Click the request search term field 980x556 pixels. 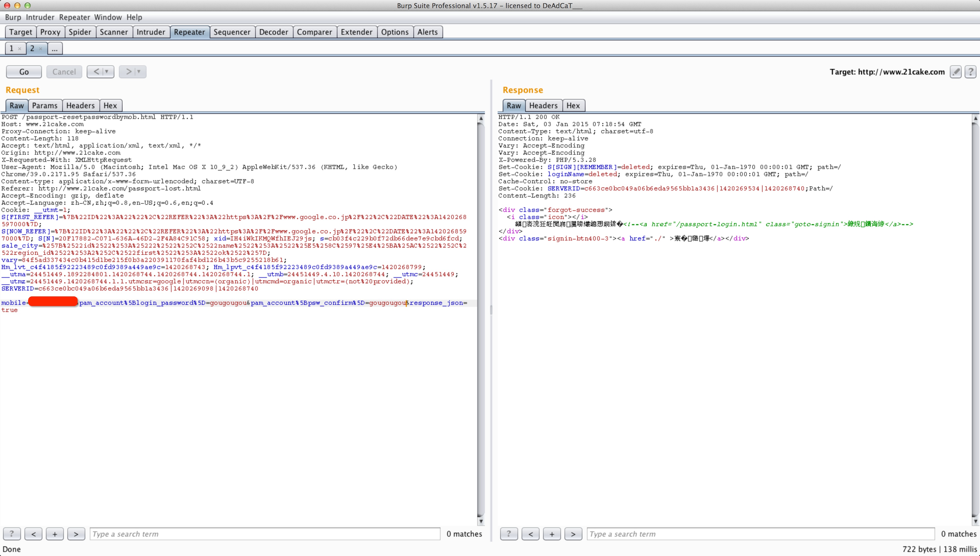265,534
